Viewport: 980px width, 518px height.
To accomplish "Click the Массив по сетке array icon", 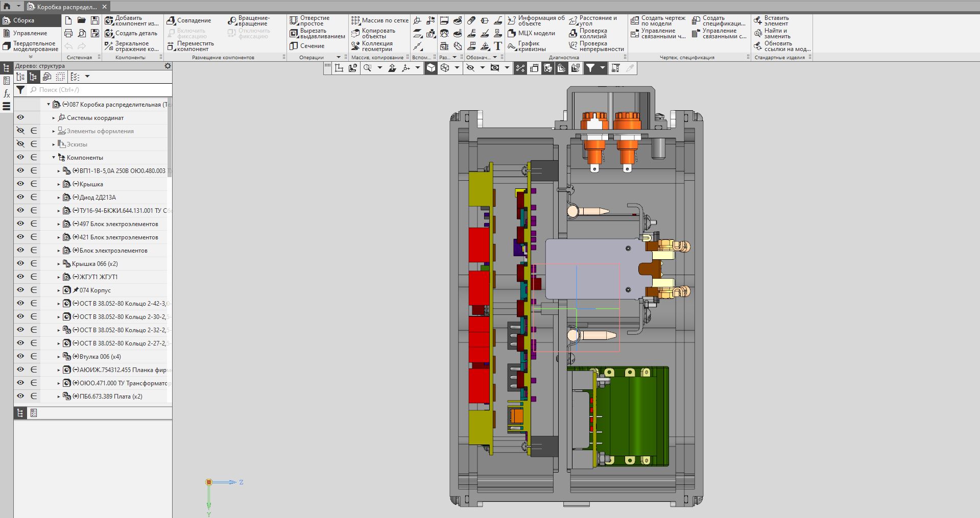I will coord(356,20).
